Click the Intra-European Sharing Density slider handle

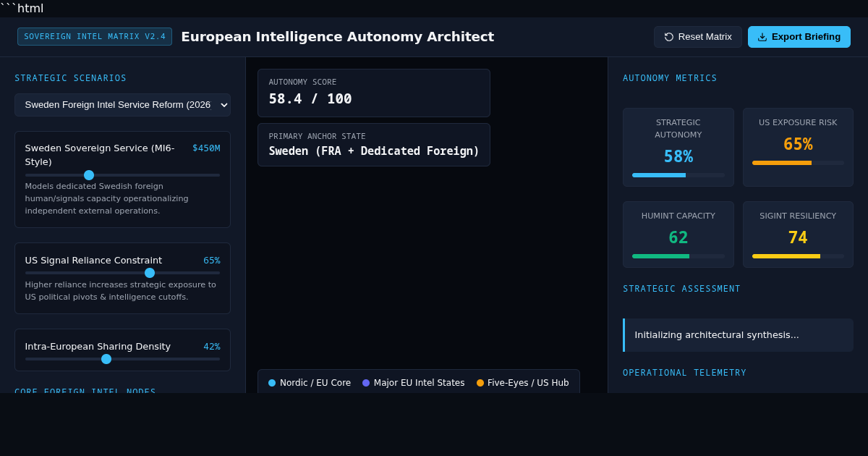[x=106, y=359]
